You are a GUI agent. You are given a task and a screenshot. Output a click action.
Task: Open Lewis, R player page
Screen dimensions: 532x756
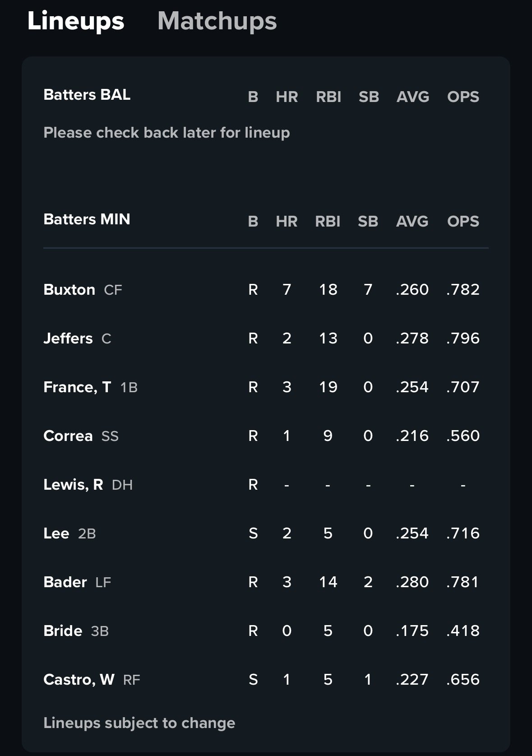click(73, 485)
